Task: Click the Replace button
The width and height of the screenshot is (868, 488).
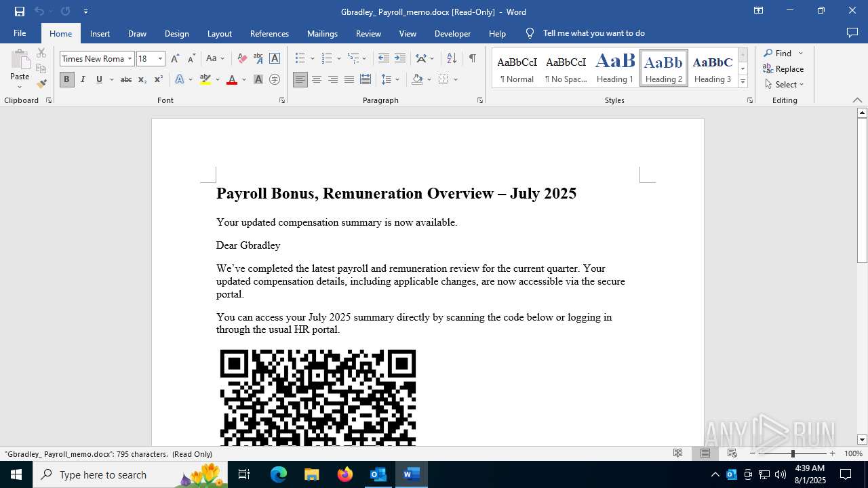Action: pos(783,68)
